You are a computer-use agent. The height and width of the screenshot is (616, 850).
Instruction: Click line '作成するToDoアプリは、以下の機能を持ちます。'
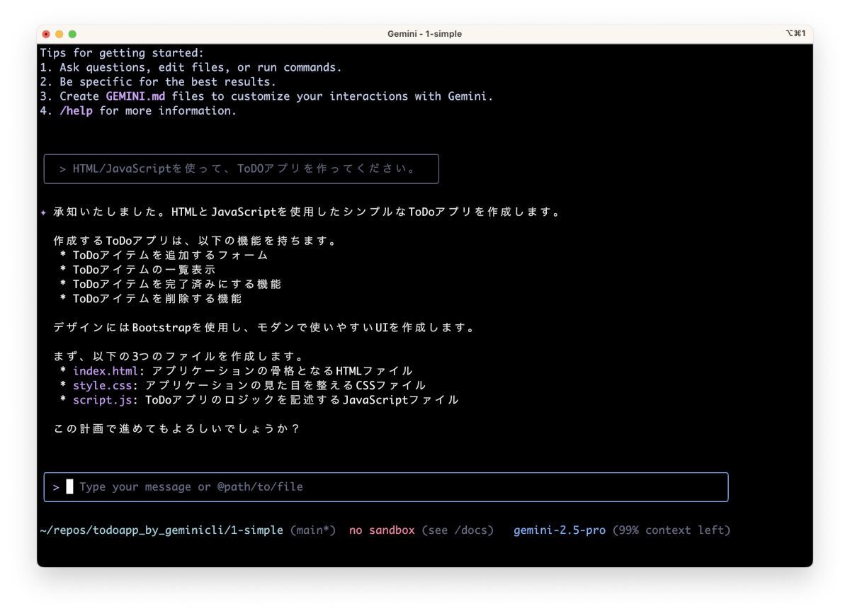click(x=195, y=241)
